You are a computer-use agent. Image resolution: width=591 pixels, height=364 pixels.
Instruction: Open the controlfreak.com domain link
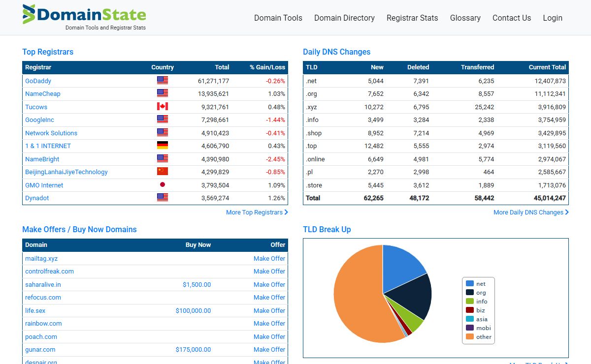click(x=49, y=271)
